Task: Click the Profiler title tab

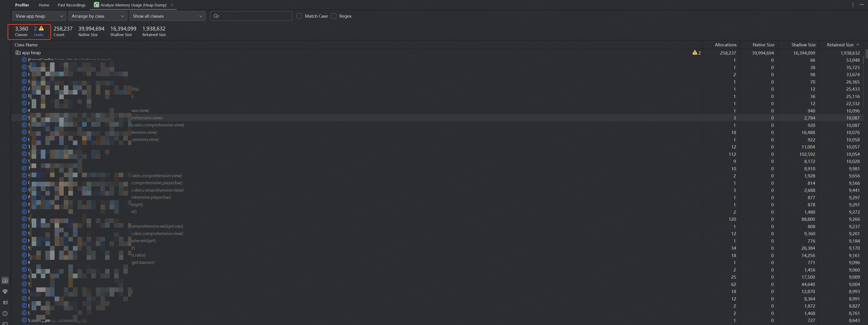Action: tap(22, 5)
